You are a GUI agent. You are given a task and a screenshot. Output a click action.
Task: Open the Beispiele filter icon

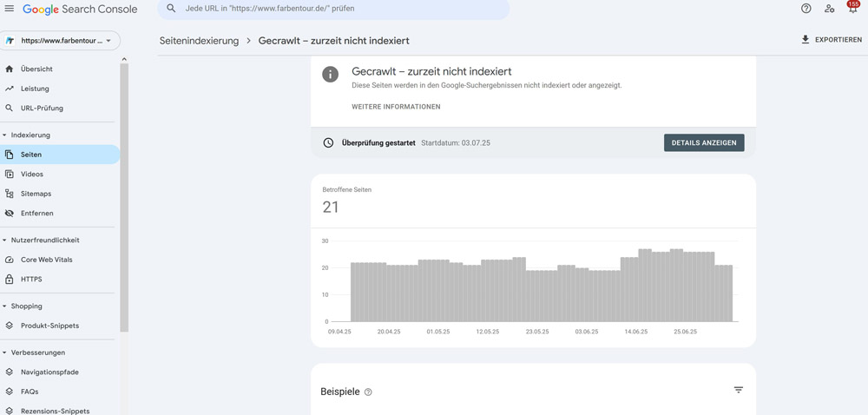click(739, 390)
